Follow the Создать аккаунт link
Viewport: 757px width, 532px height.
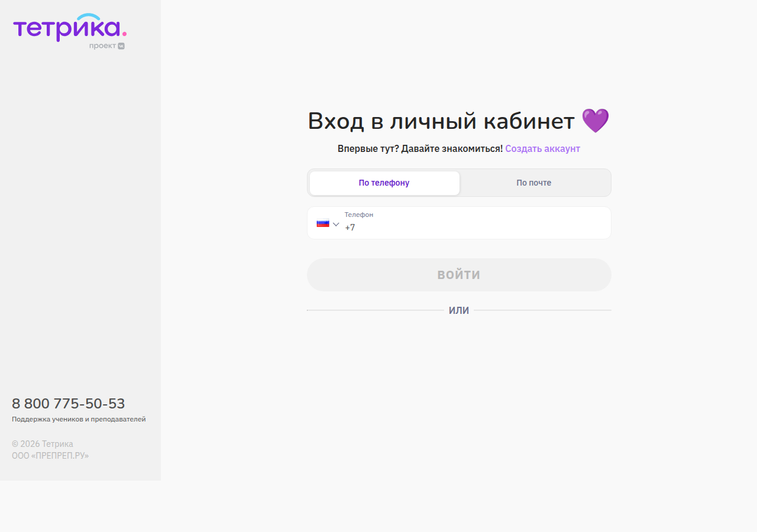click(x=542, y=149)
